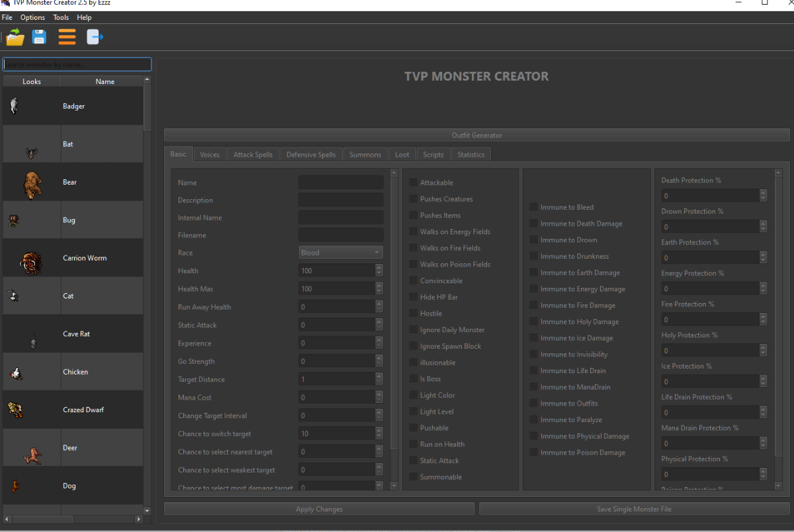Click the blue floppy disk save icon
This screenshot has width=794, height=532.
click(40, 37)
